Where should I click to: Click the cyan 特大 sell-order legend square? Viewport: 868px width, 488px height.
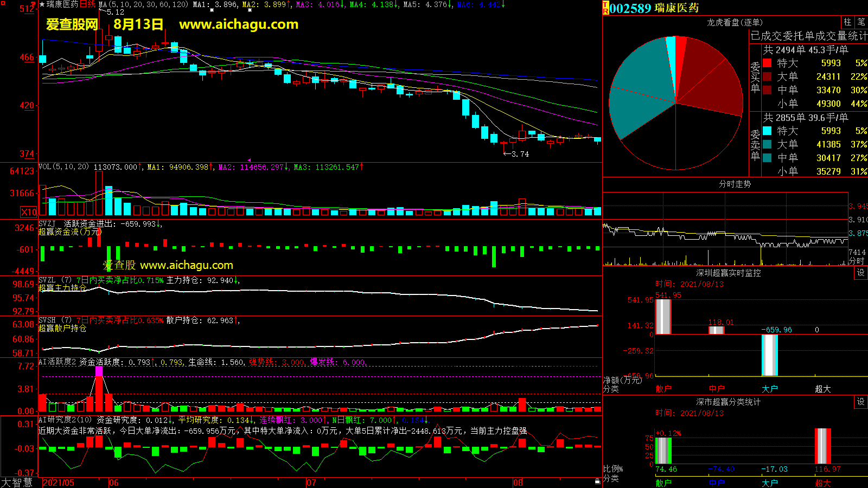pyautogui.click(x=767, y=131)
